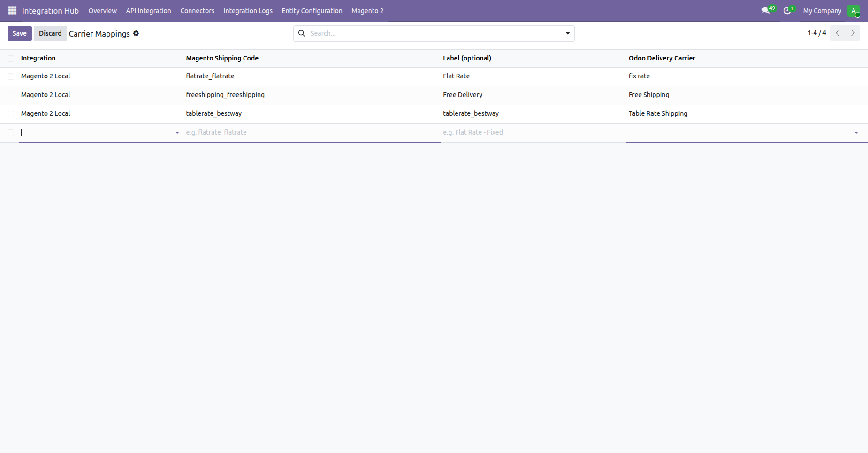Open the API Integration menu
The image size is (868, 453).
148,11
